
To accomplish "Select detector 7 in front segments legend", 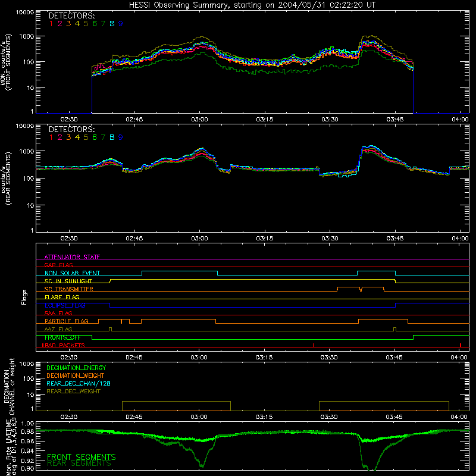I will click(x=103, y=24).
